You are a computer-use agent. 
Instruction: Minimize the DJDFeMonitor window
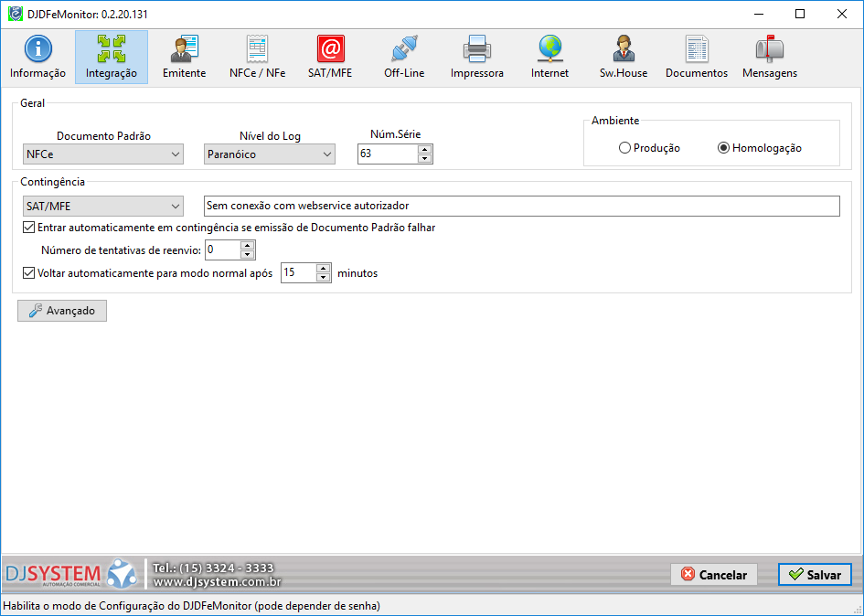759,14
